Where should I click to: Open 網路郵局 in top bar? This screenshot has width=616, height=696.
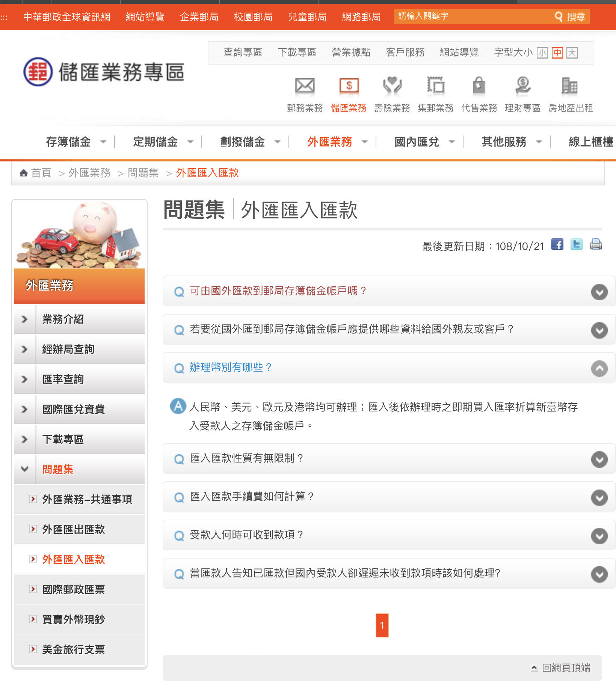[x=361, y=17]
